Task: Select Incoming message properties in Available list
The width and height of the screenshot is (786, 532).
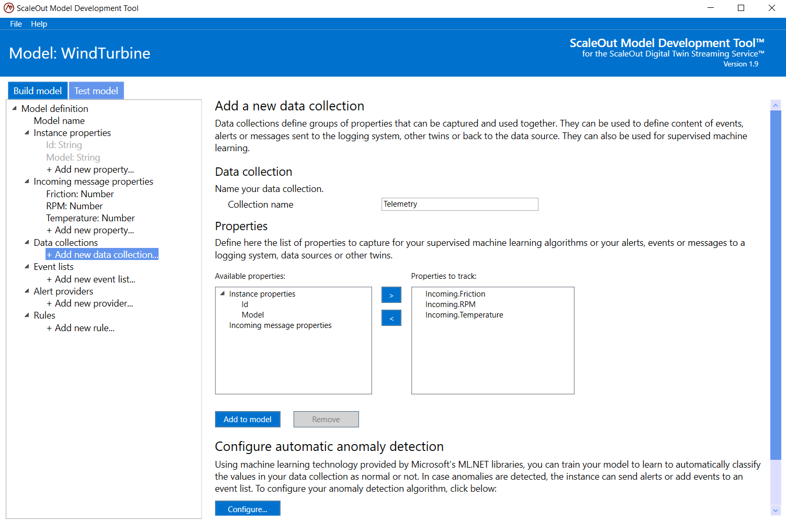Action: coord(280,325)
